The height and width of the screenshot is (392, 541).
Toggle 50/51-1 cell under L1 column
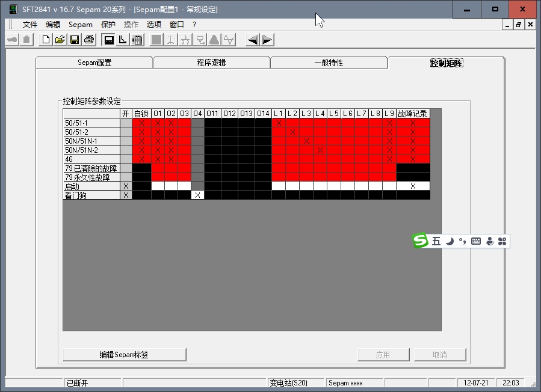pos(279,123)
